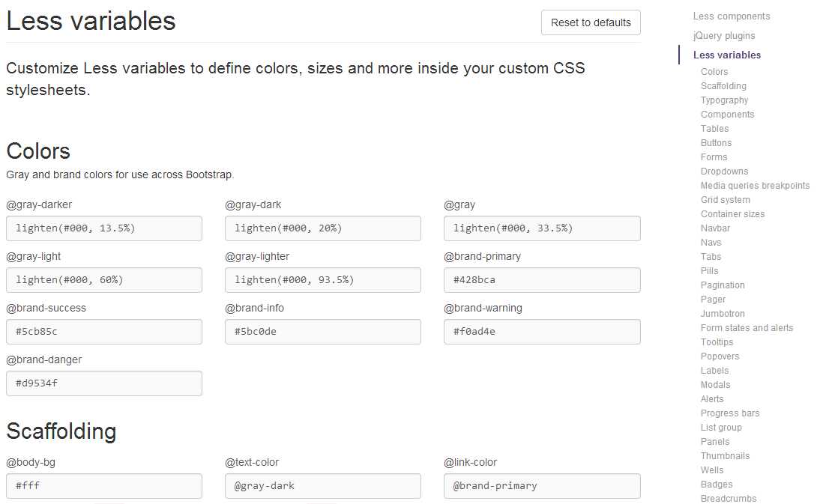Select Media queries breakpoints in sidebar
This screenshot has height=504, width=820.
click(755, 185)
